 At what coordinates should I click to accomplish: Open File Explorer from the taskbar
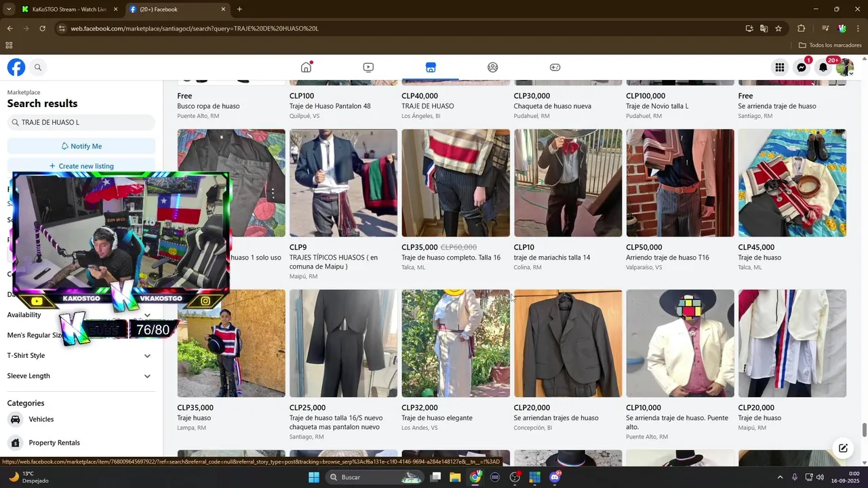455,477
